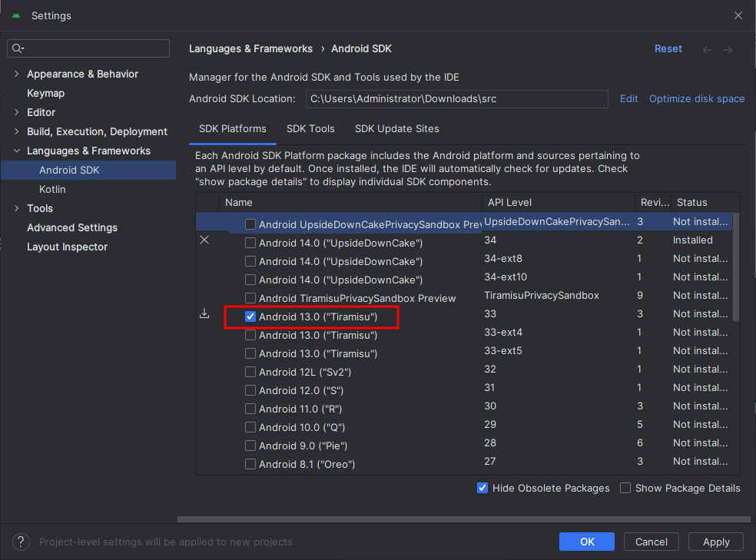Check Android TiramisuPrivacySandbox Preview checkbox
Screen dimensions: 756x560
pos(250,298)
